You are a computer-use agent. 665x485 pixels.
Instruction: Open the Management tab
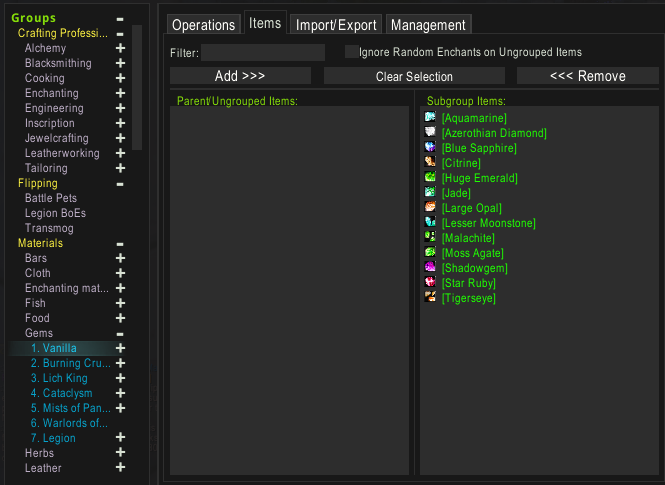click(428, 25)
